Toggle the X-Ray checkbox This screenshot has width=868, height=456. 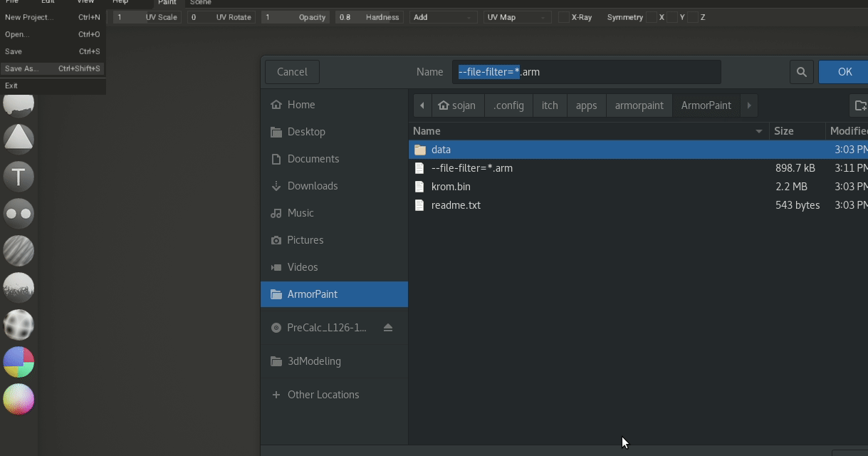tap(563, 17)
